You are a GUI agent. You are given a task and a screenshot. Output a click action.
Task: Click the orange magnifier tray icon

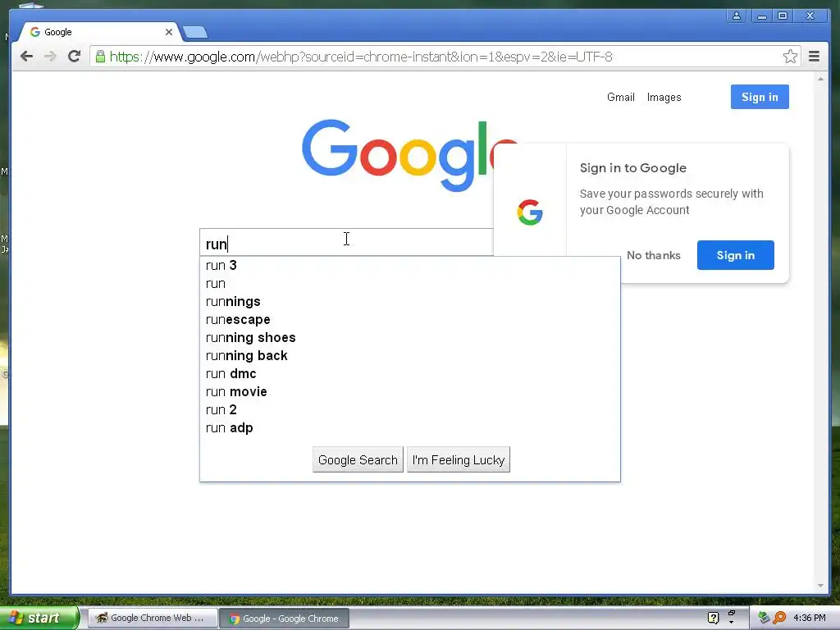tap(779, 618)
